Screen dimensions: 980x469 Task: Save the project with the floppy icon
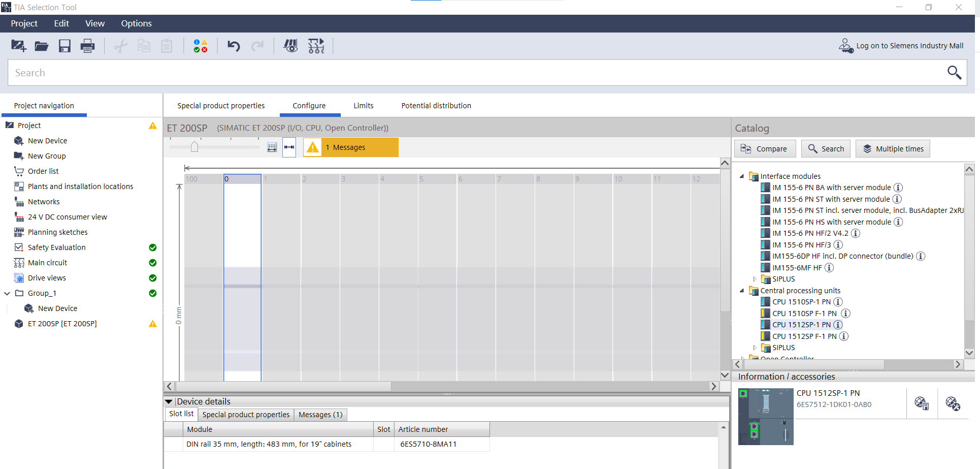64,46
